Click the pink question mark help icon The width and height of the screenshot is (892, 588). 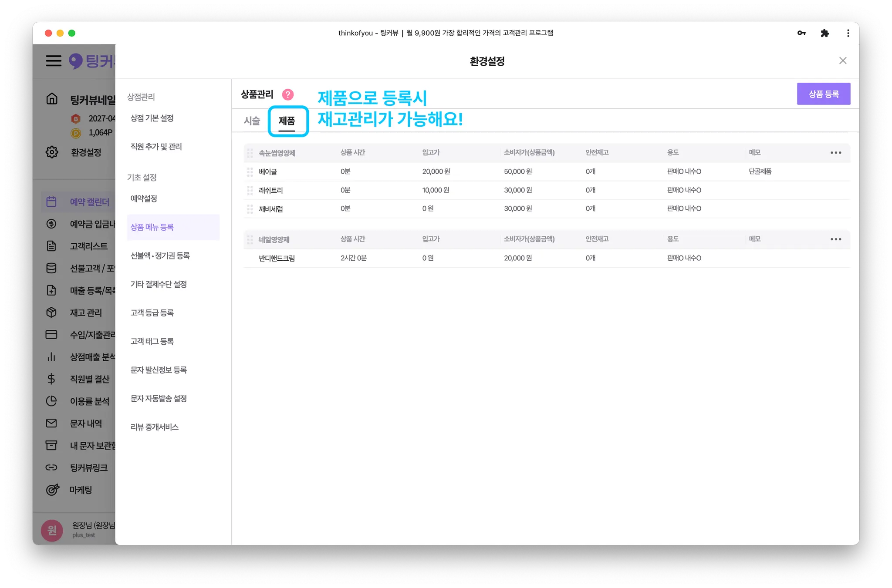tap(288, 94)
